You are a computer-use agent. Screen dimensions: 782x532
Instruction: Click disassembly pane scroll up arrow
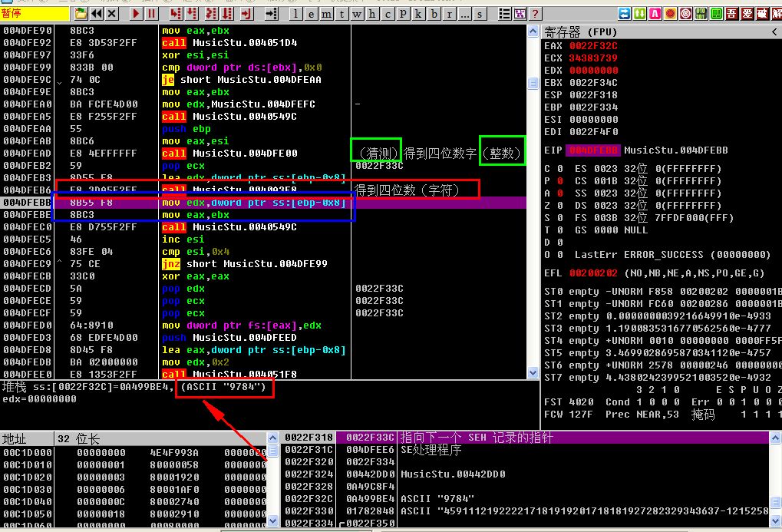pyautogui.click(x=533, y=32)
